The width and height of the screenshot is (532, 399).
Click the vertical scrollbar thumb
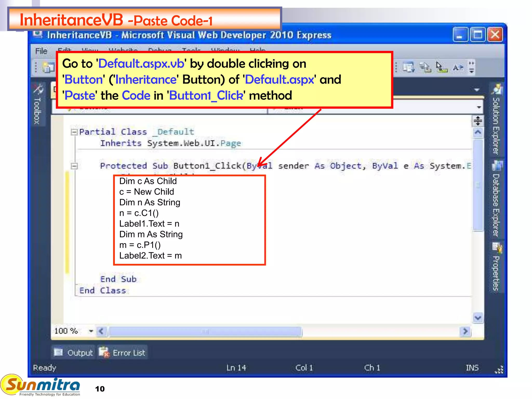(x=478, y=185)
